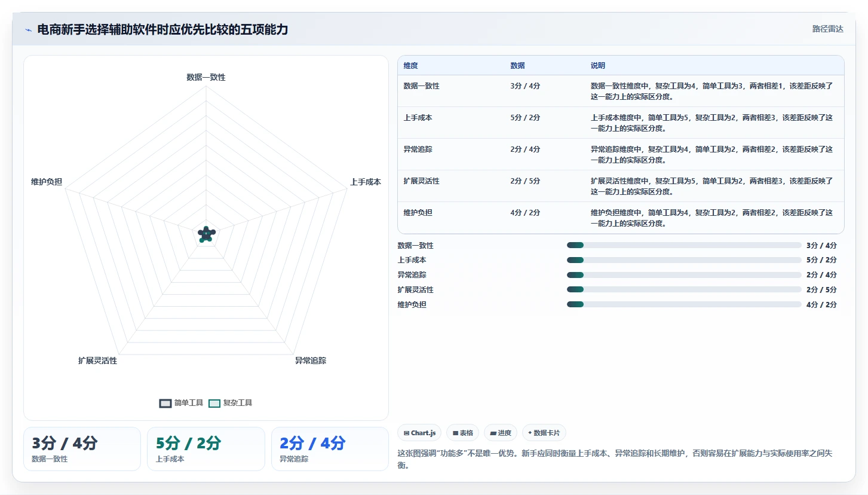Viewport: 868px width, 495px height.
Task: Select the 异常追踪 cell in the table
Action: tap(418, 149)
